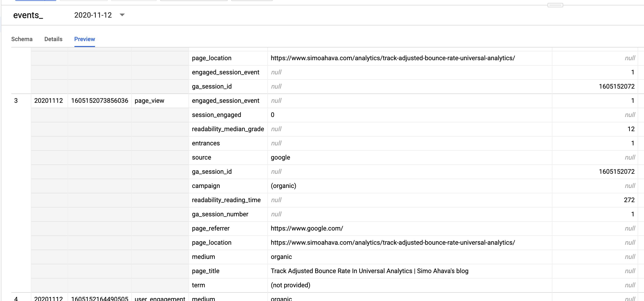Click the https://www.google.com/ page_referrer value

(x=307, y=228)
